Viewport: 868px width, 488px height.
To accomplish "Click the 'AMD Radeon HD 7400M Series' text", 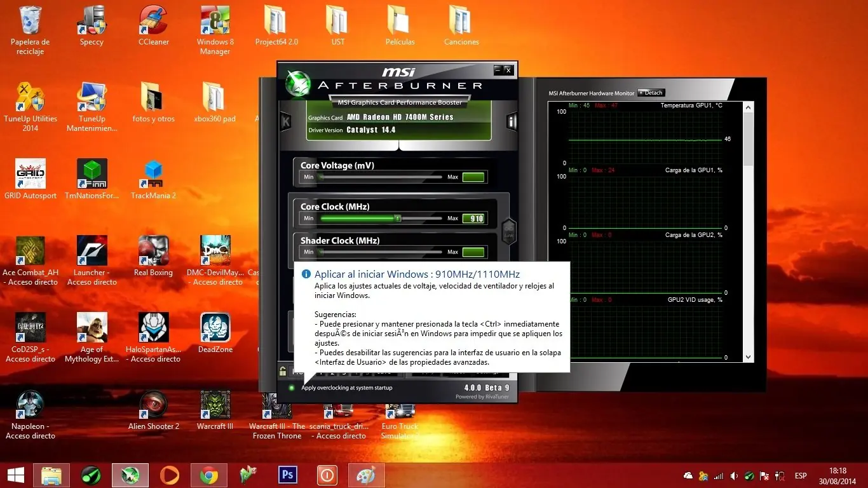I will 400,117.
